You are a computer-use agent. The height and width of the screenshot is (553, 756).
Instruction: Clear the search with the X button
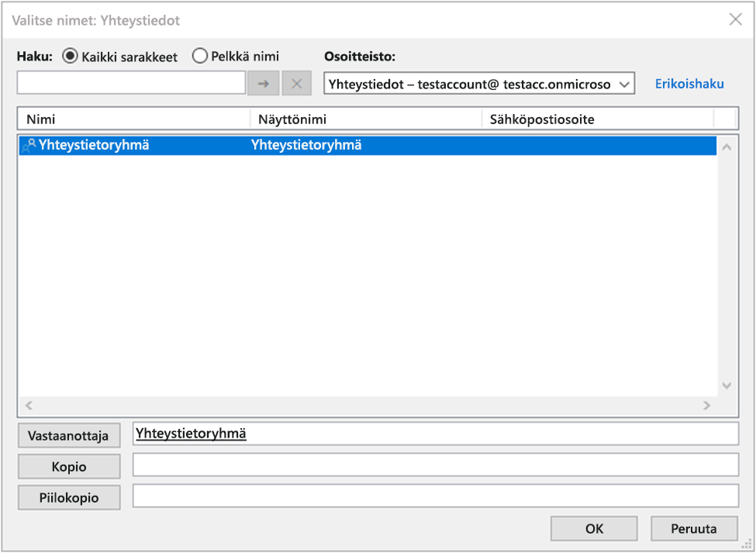click(296, 83)
